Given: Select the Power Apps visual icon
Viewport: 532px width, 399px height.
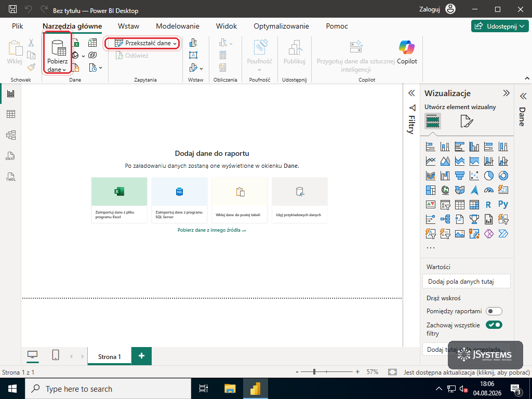Looking at the screenshot, I should (488, 233).
